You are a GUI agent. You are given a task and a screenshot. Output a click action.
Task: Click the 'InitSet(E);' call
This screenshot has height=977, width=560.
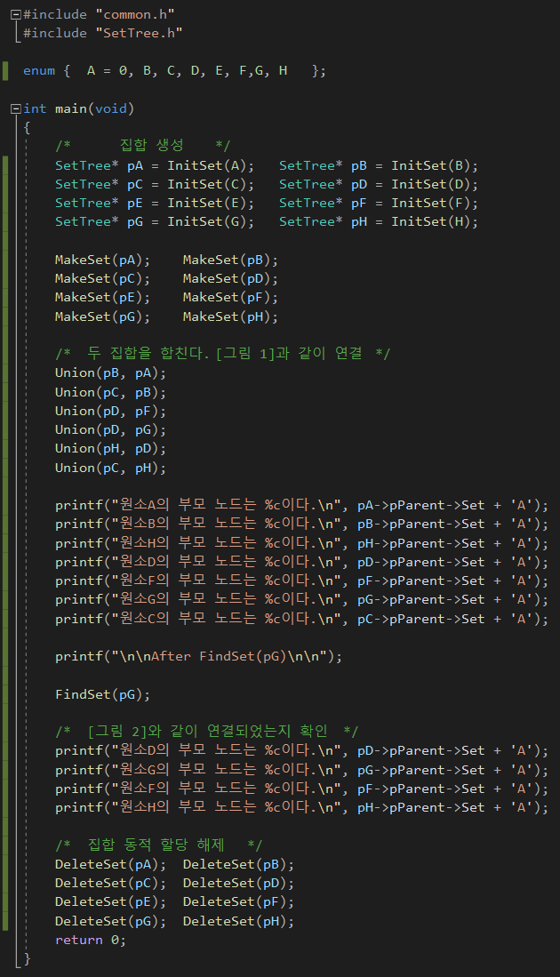[212, 203]
